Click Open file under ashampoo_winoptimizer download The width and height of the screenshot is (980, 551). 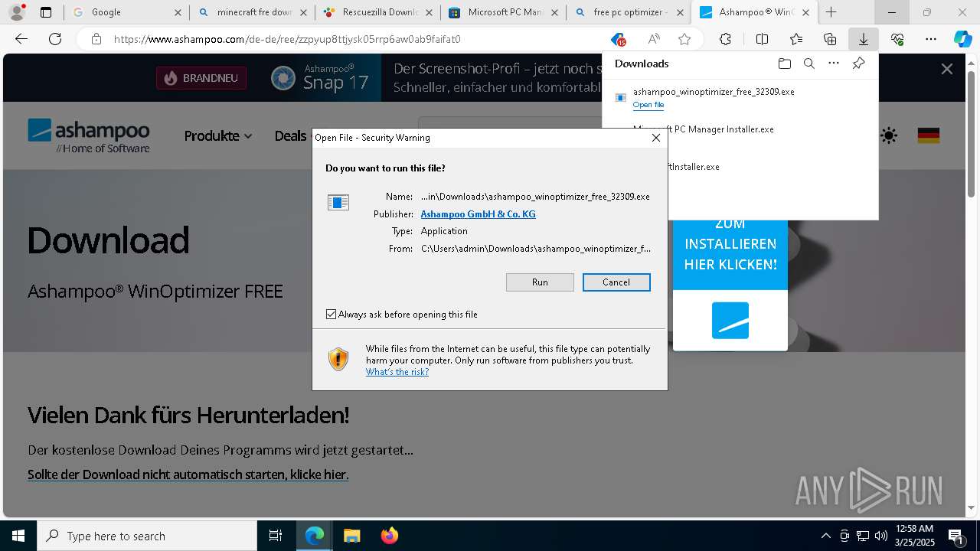648,105
